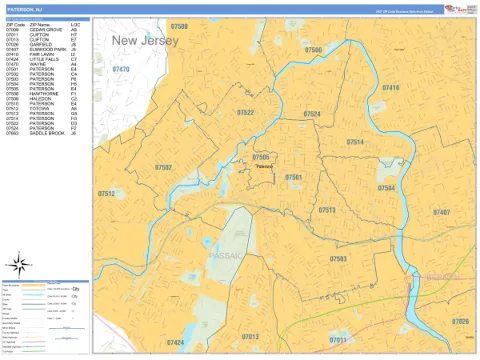Select the GARFIELD row in ZIP table
The height and width of the screenshot is (360, 480).
[x=41, y=44]
